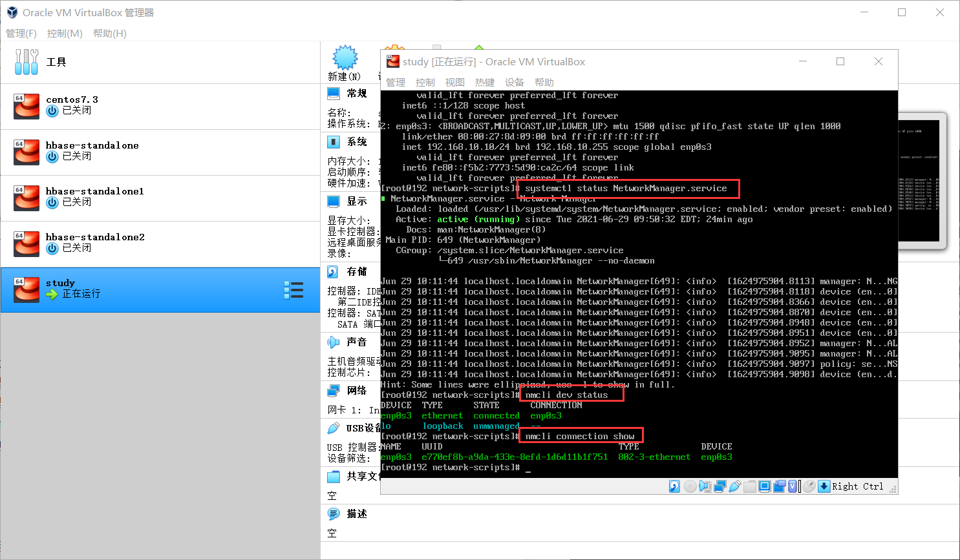
Task: Toggle mouse integration via status bar mouse icon
Action: pyautogui.click(x=809, y=486)
